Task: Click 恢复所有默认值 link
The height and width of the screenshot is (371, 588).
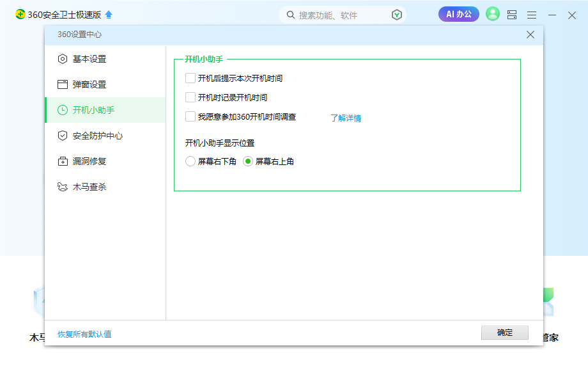Action: pos(84,334)
